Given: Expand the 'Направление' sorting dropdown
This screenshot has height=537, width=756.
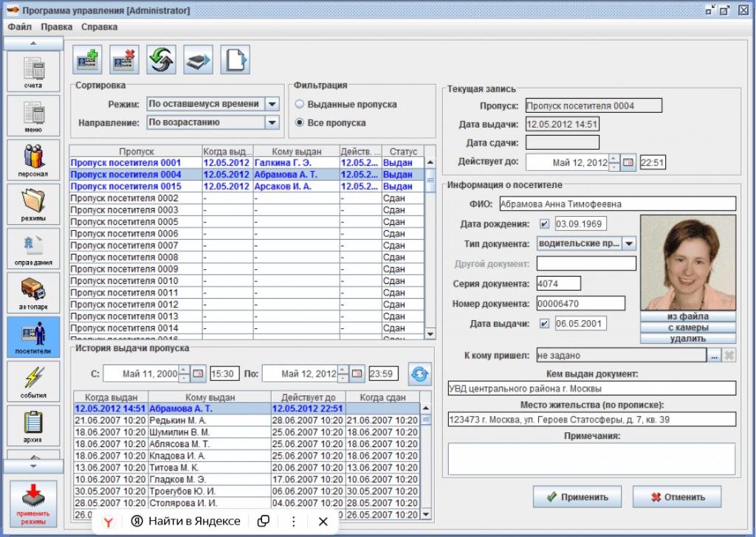Looking at the screenshot, I should [272, 122].
